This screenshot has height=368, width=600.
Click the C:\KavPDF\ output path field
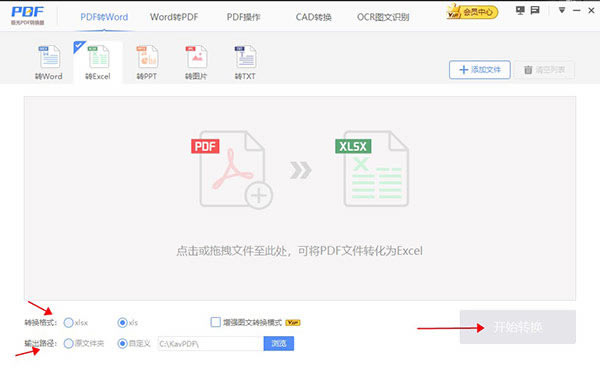pyautogui.click(x=210, y=344)
